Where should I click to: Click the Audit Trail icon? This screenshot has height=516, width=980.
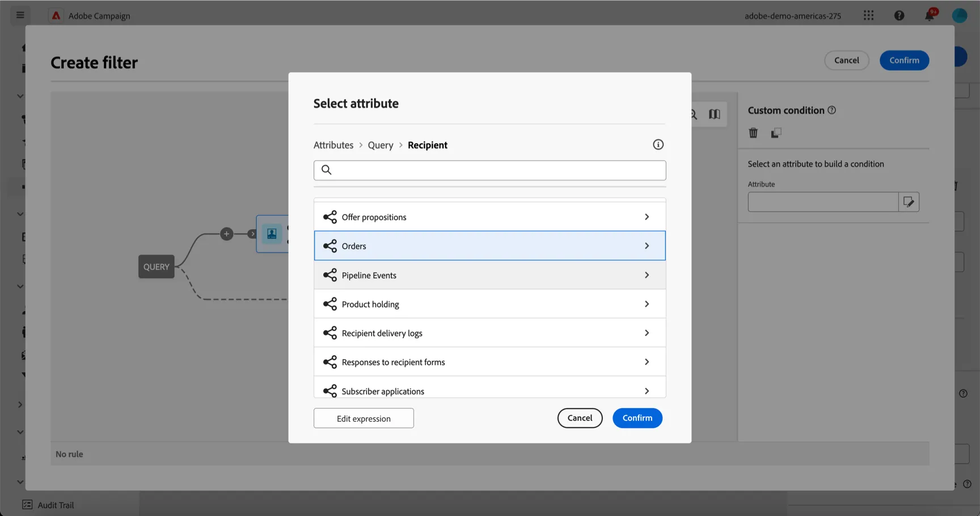[27, 505]
